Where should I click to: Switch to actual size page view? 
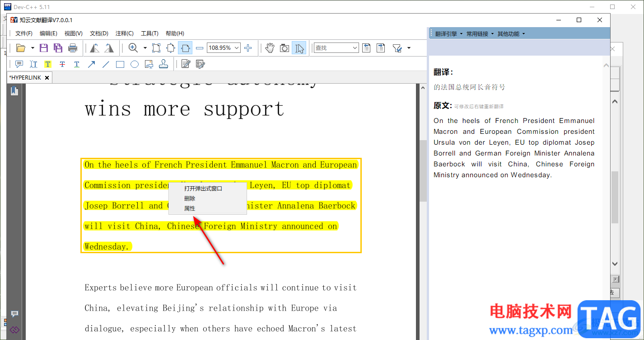(156, 48)
